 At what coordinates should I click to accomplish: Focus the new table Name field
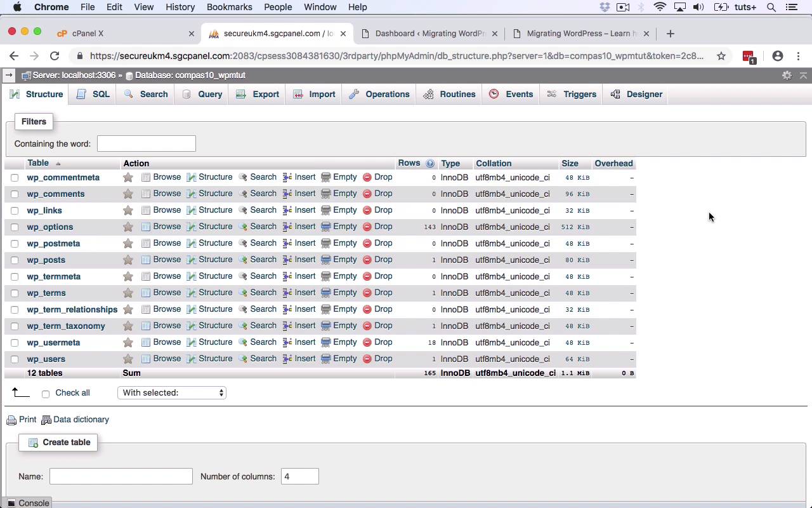[121, 476]
